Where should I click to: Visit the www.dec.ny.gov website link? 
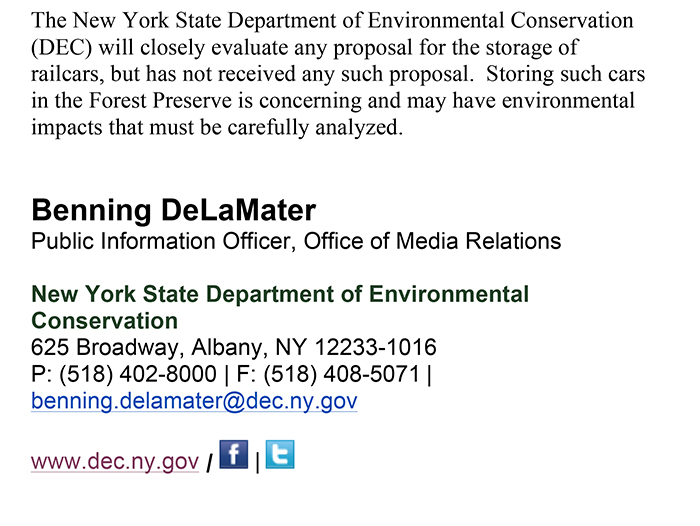click(x=115, y=461)
